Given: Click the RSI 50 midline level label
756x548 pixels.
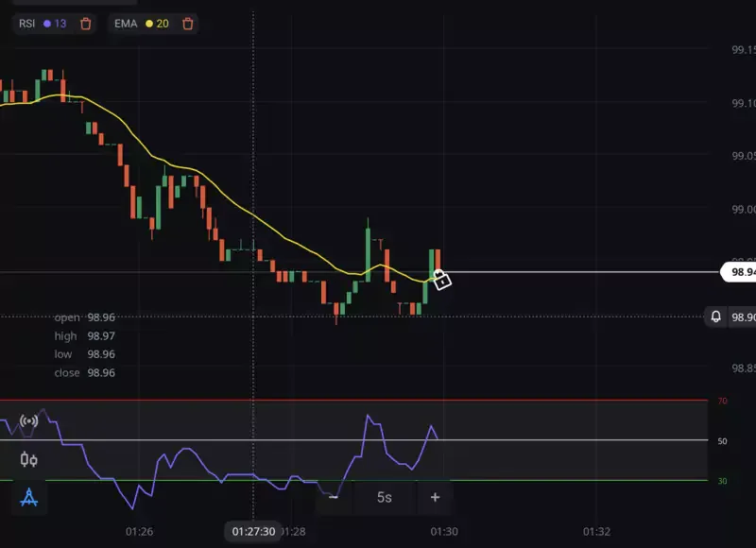Looking at the screenshot, I should 722,441.
